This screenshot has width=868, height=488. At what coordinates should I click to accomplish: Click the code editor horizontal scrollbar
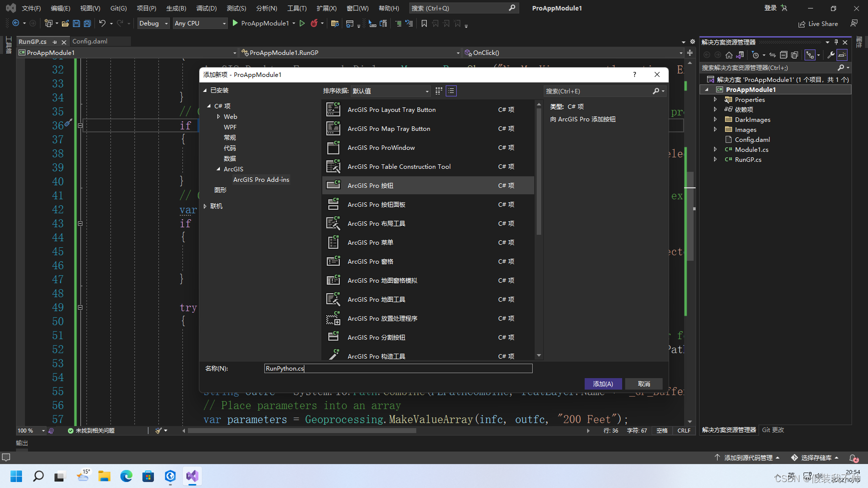coord(302,431)
